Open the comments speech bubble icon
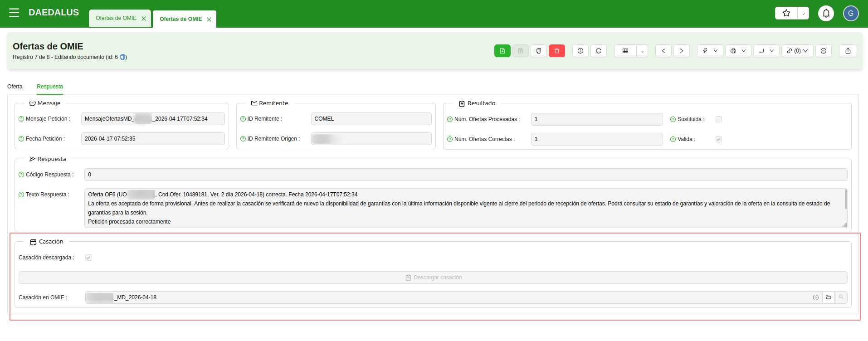 click(823, 51)
